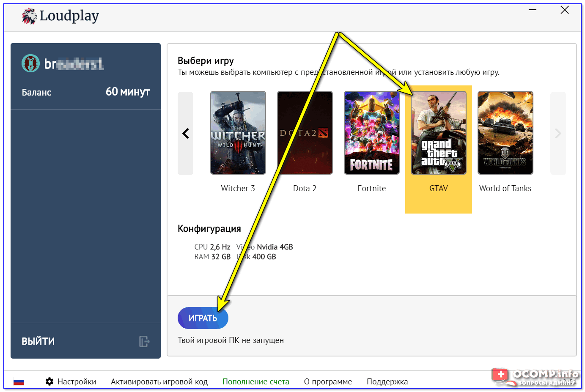Open Настройки settings menu
The height and width of the screenshot is (392, 585).
[x=77, y=381]
